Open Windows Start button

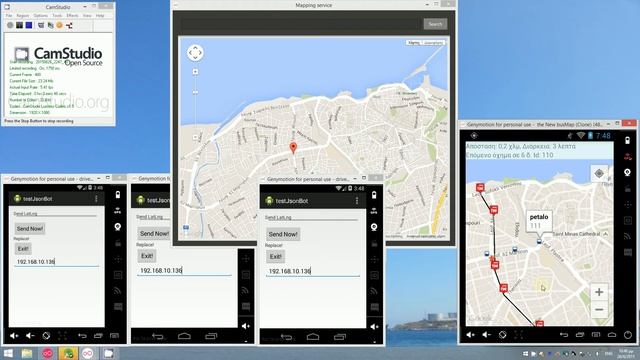click(x=8, y=353)
